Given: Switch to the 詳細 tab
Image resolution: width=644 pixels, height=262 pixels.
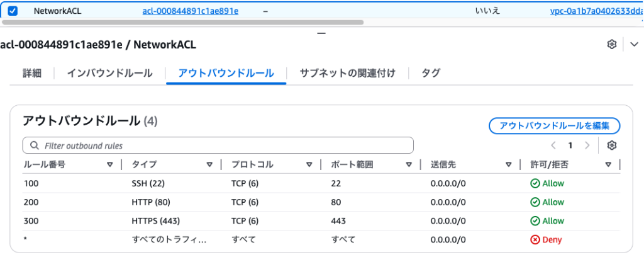Looking at the screenshot, I should (x=32, y=73).
